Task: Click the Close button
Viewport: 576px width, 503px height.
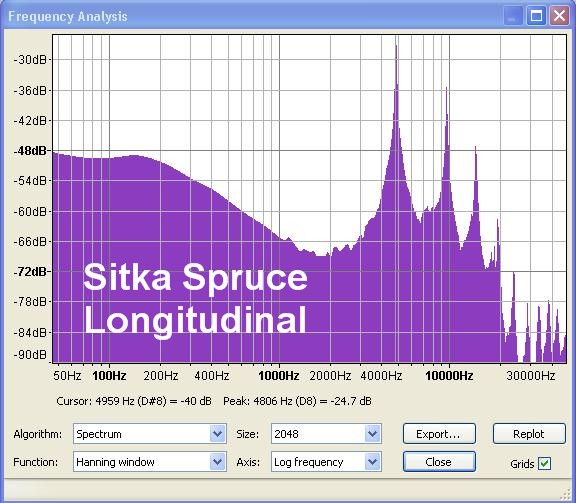Action: click(x=439, y=461)
